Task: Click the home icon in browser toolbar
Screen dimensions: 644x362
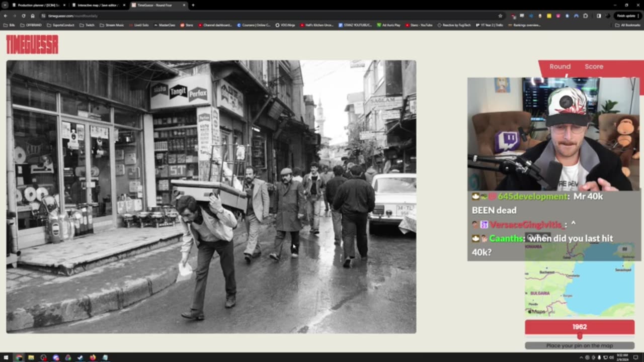Action: click(33, 16)
